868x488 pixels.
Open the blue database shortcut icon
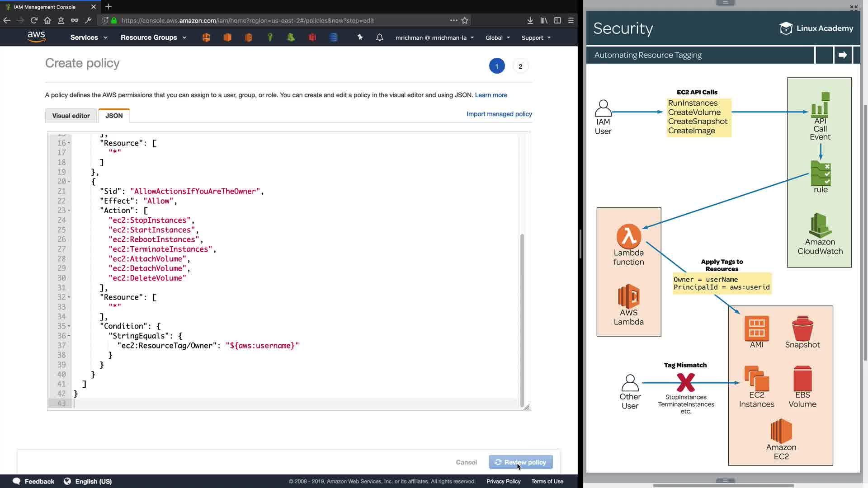pyautogui.click(x=334, y=38)
